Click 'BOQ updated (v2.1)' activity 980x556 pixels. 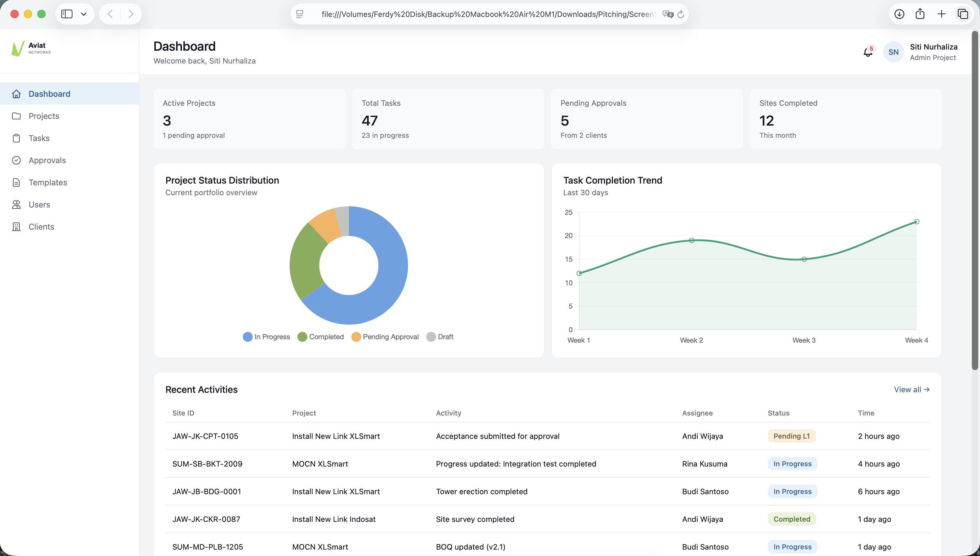pos(470,547)
